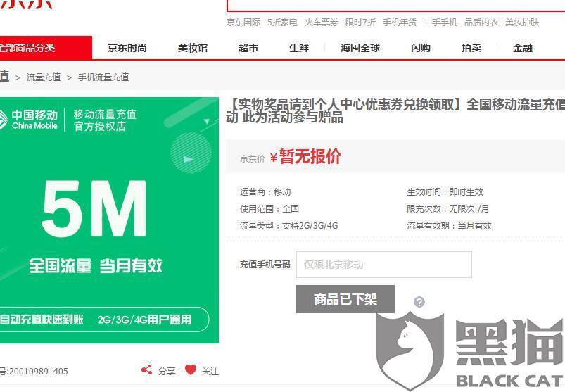Click the product title text
Image resolution: width=565 pixels, height=392 pixels.
coord(395,111)
